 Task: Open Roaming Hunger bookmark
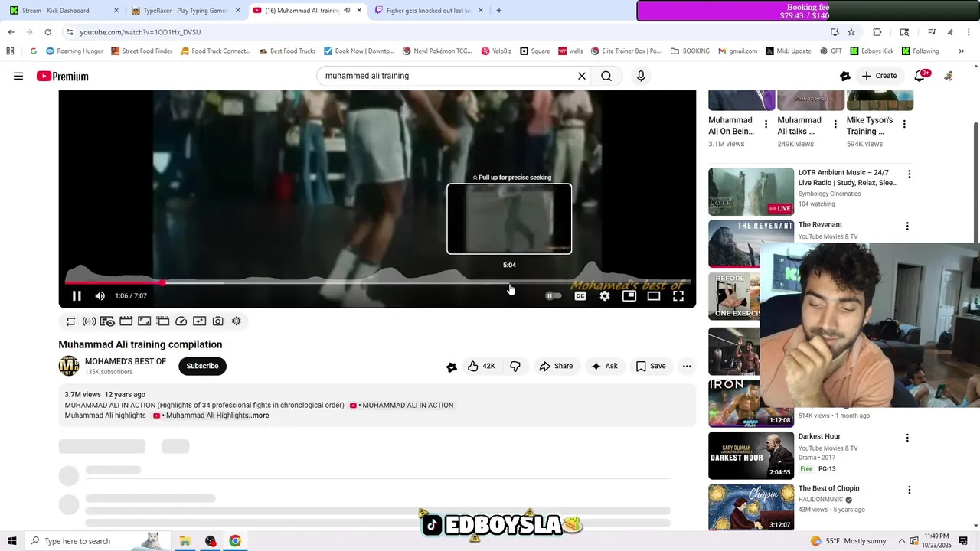(74, 51)
